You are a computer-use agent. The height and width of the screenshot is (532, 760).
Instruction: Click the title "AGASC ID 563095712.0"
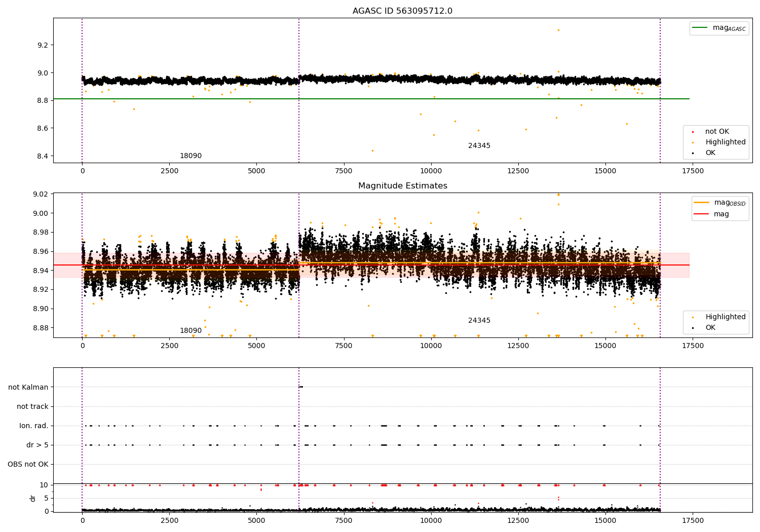tap(402, 11)
